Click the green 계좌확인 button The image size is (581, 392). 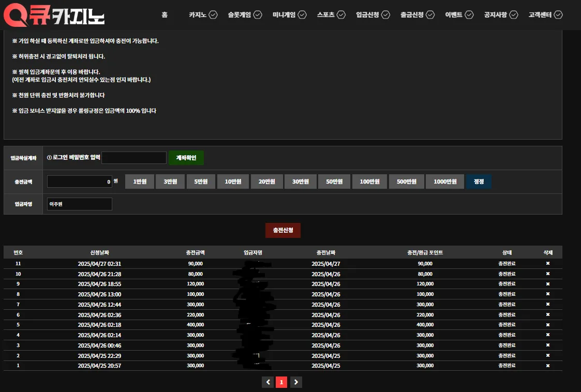(x=186, y=158)
